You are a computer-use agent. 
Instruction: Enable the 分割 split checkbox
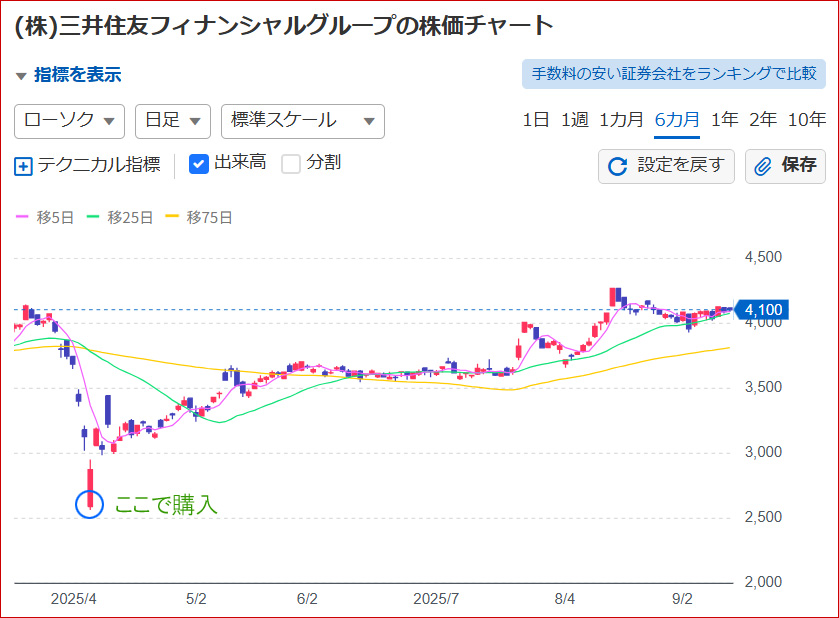(x=289, y=164)
